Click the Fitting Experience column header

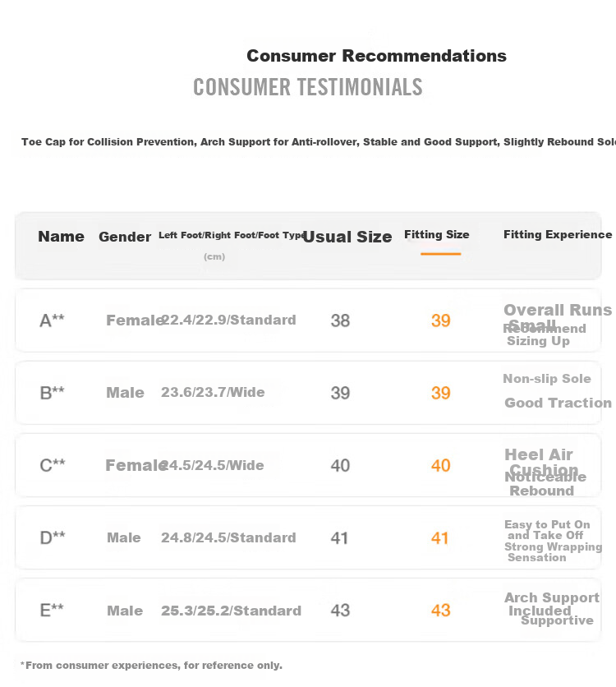(x=558, y=235)
